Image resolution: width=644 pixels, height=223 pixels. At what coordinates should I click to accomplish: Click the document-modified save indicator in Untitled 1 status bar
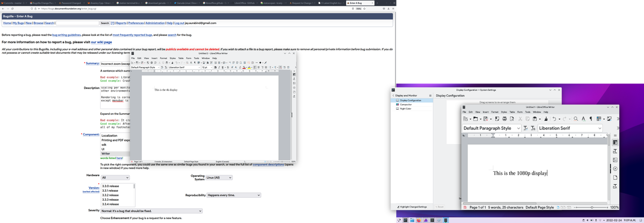coord(465,207)
